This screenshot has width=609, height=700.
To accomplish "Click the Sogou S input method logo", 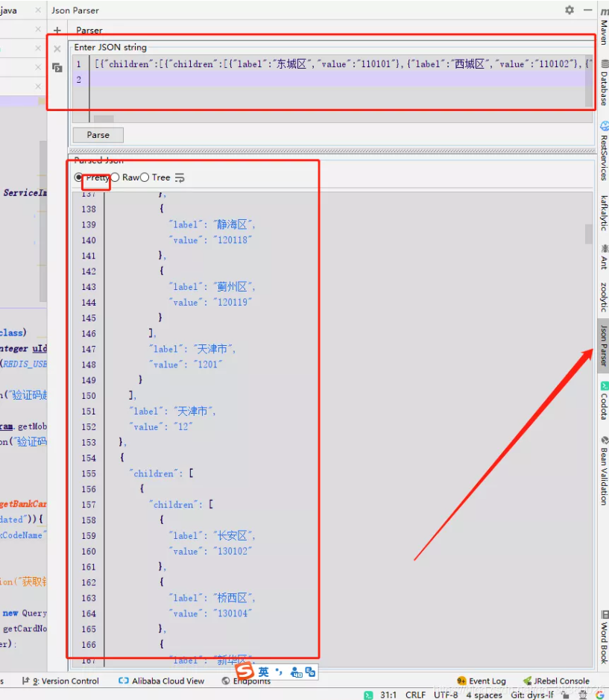I will pos(244,671).
